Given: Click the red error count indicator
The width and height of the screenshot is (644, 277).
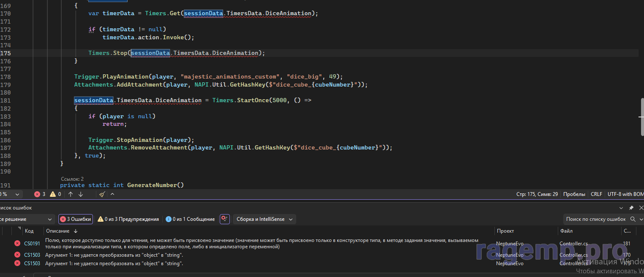Looking at the screenshot, I should [x=41, y=194].
